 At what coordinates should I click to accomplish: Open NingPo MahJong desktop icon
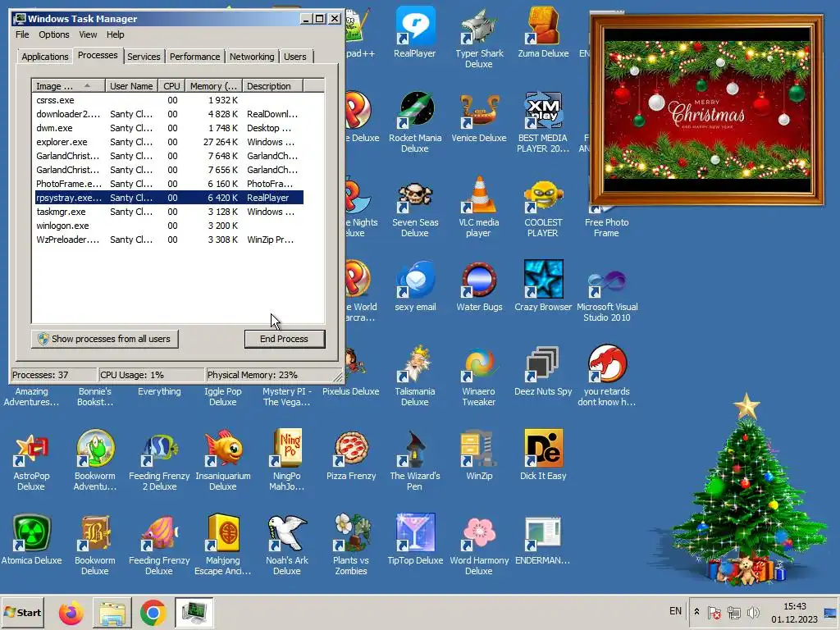coord(287,461)
